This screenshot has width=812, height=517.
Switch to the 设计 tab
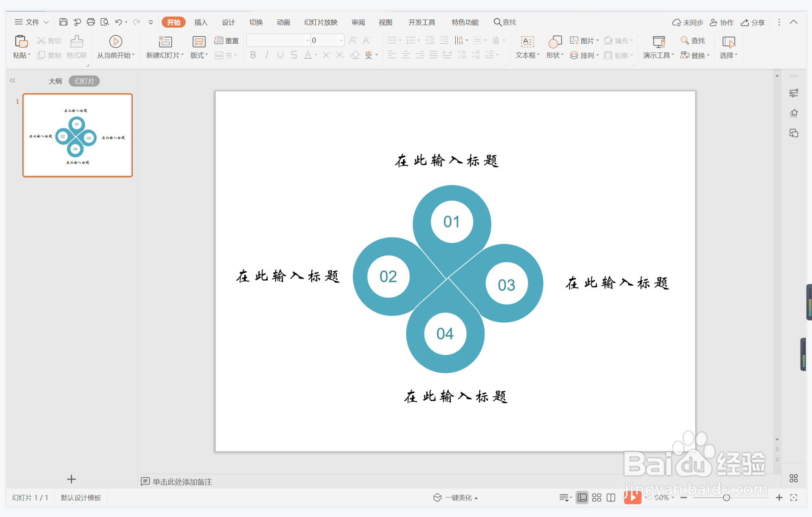pos(228,22)
